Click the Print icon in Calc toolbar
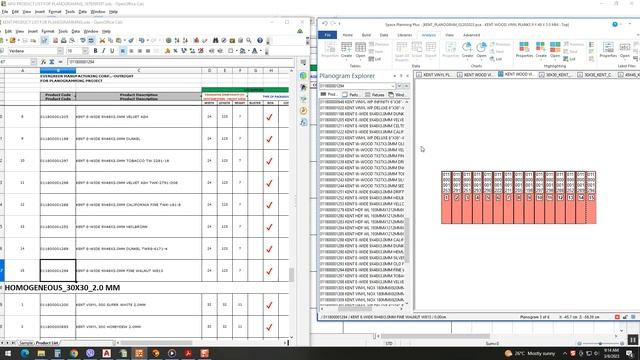The width and height of the screenshot is (640, 360). (x=63, y=40)
